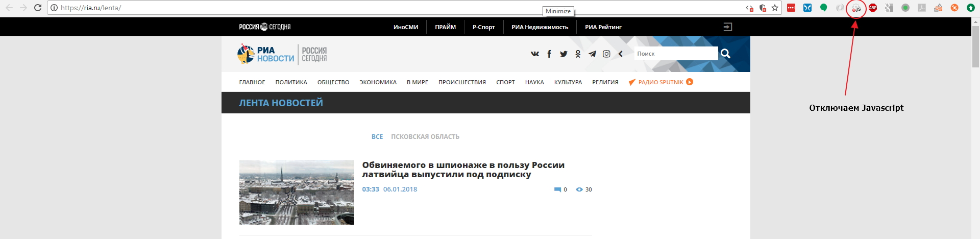Open the КУЛЬТУРА menu section
Image resolution: width=980 pixels, height=239 pixels.
(568, 82)
